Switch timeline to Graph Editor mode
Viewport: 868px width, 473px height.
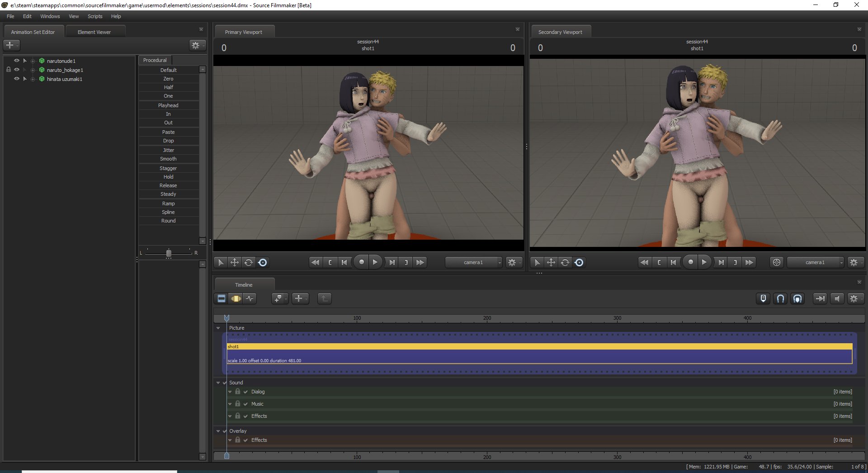(x=250, y=298)
